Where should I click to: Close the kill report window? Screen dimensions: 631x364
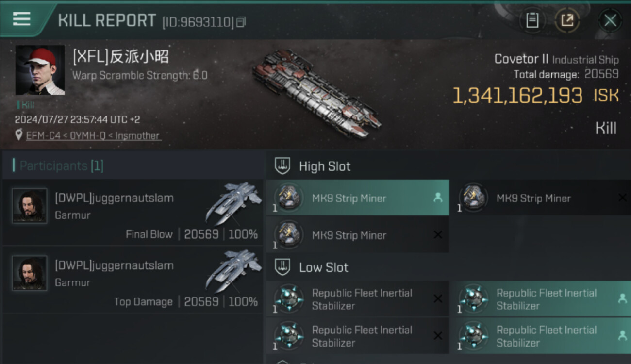610,20
